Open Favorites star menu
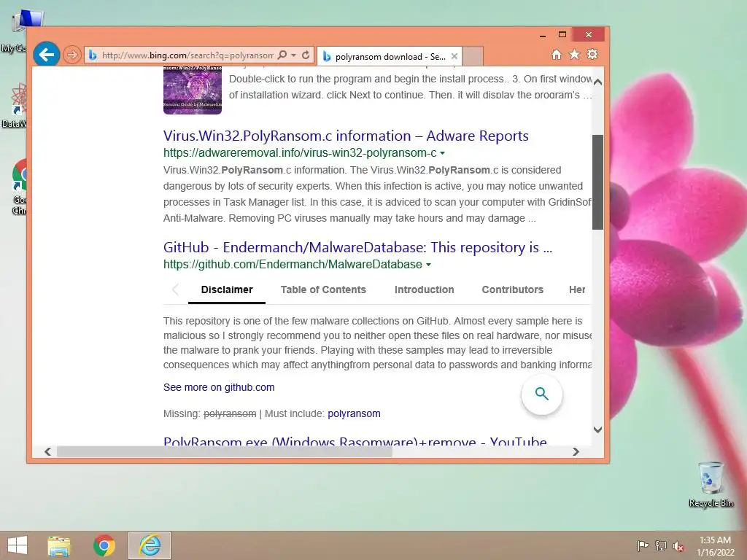The image size is (747, 560). 575,54
